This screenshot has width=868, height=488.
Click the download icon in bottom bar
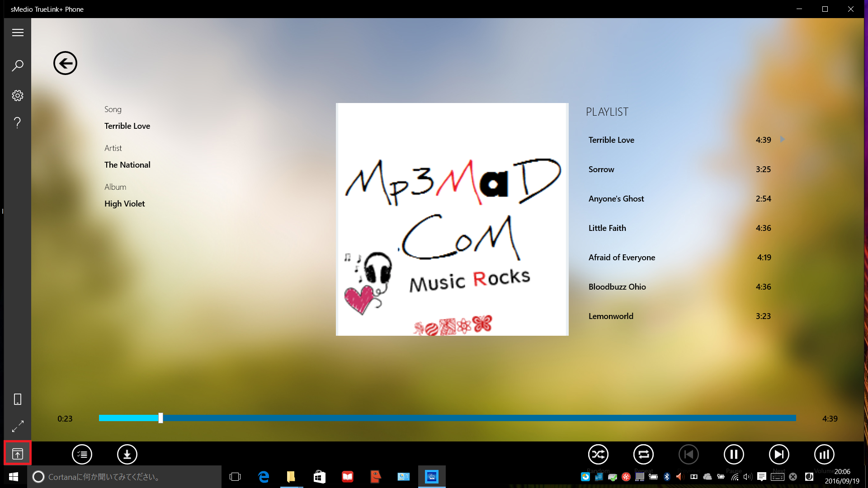click(x=127, y=454)
